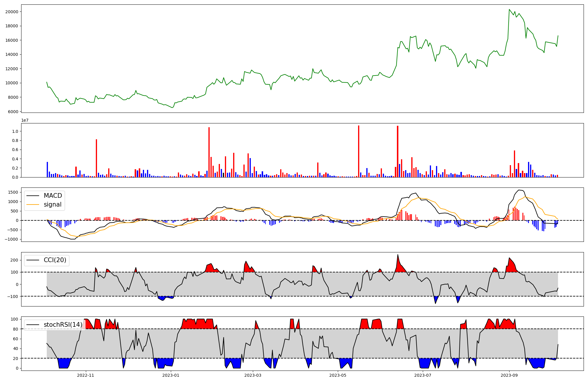Click the stochRSI(14) legend label

(63, 325)
